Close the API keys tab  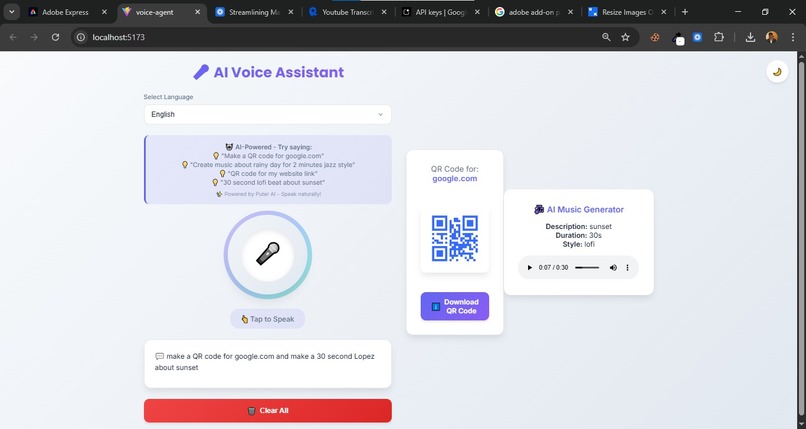477,12
